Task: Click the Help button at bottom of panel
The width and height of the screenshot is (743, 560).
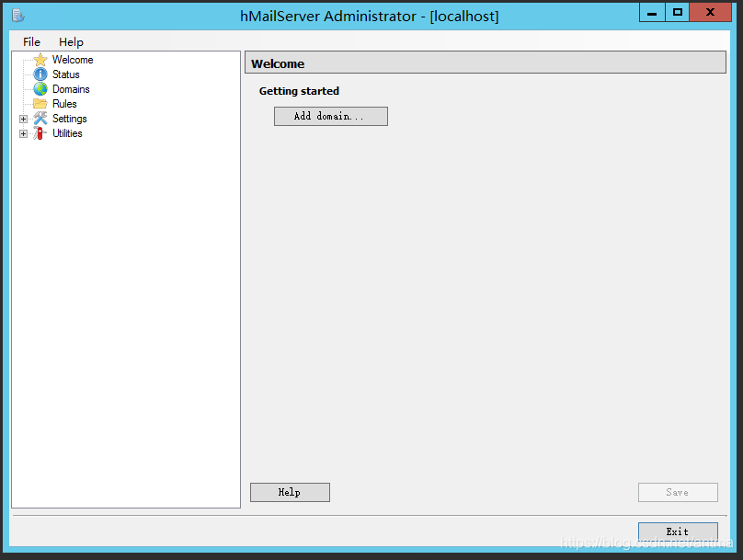Action: pos(290,492)
